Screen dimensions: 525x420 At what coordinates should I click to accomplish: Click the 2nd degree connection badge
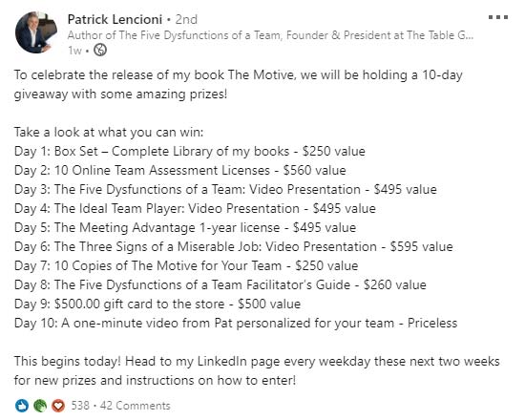pos(186,19)
